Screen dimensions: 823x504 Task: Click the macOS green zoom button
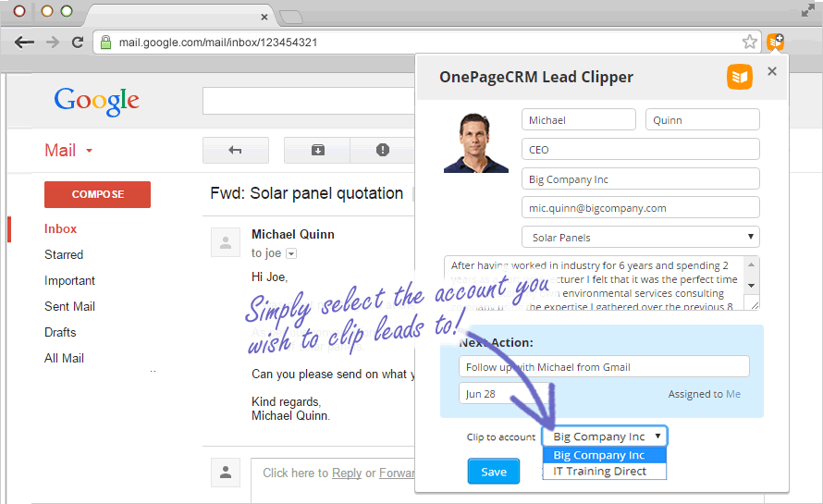(67, 11)
